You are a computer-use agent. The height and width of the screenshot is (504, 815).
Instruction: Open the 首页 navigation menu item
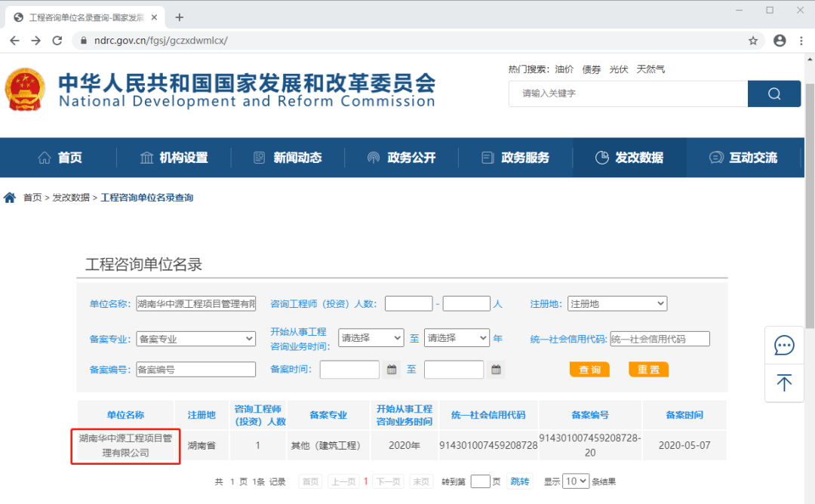click(60, 158)
